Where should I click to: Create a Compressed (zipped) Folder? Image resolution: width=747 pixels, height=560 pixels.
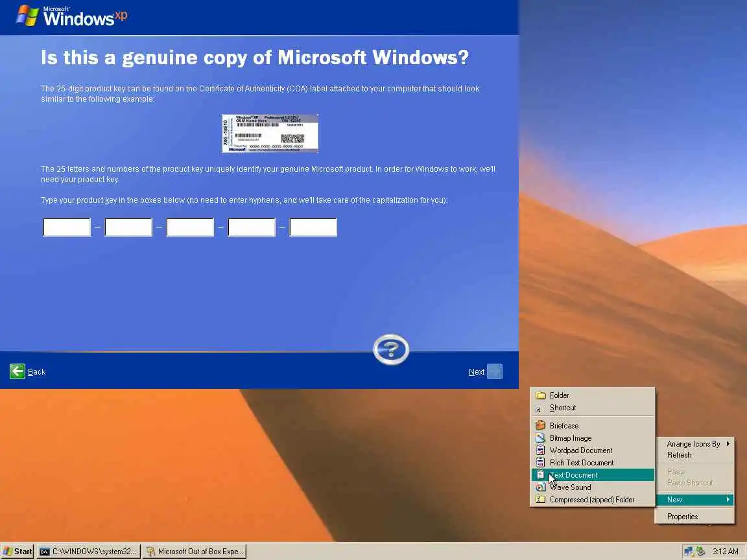tap(593, 500)
